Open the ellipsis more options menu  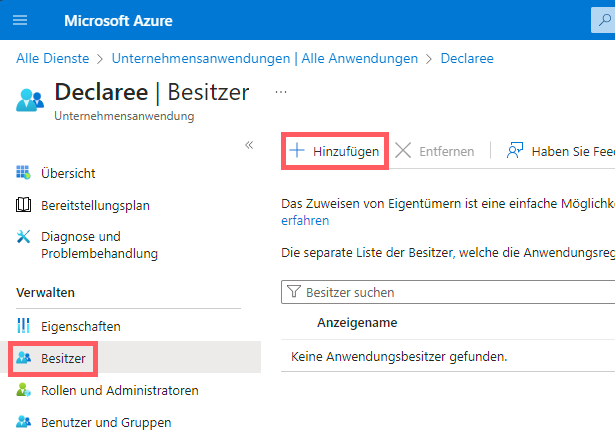coord(281,92)
